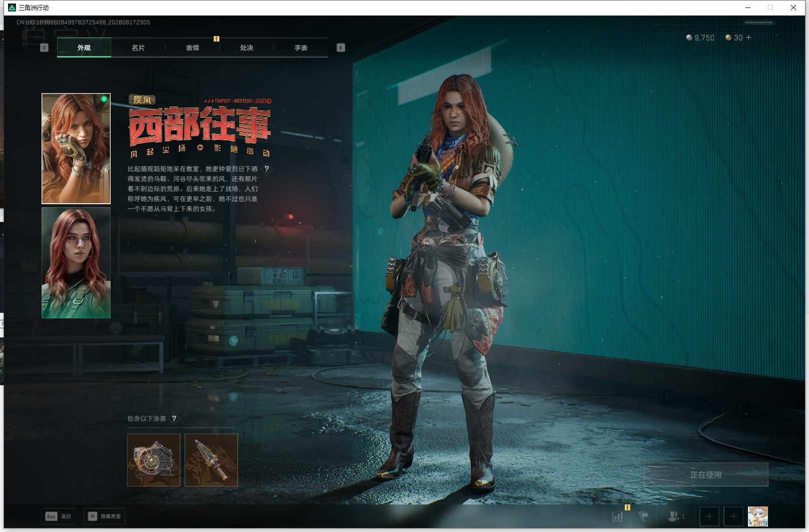Viewport: 809px width, 532px height.
Task: Click the 正在使用 button
Action: click(x=706, y=474)
